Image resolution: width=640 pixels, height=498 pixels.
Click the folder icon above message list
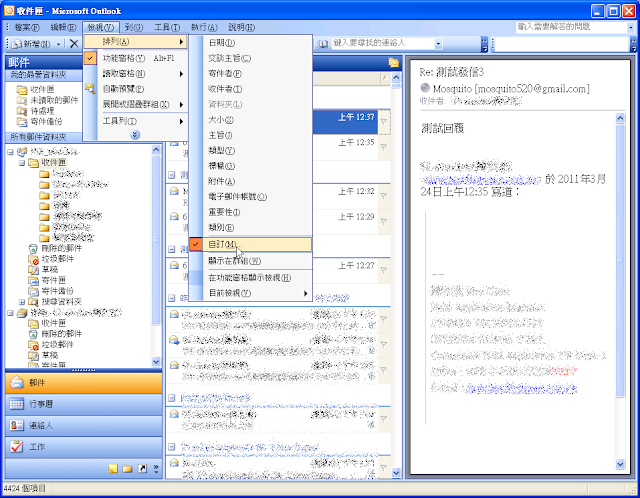394,62
